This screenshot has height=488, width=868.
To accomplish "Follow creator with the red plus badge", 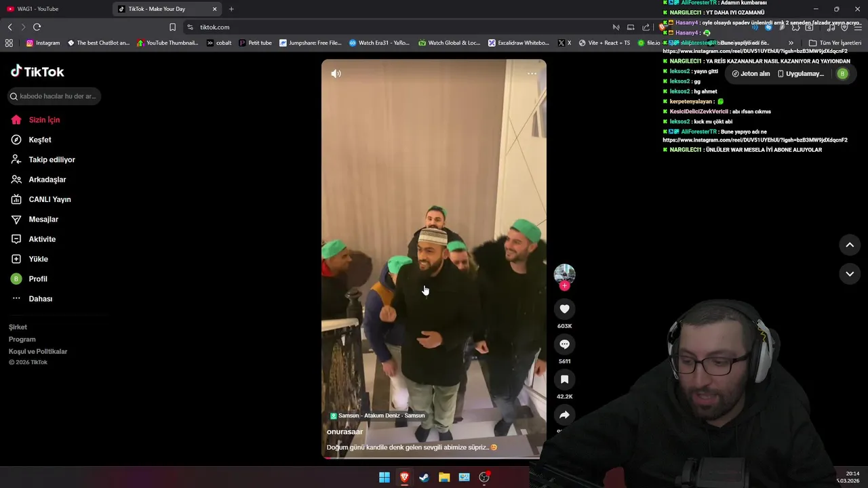I will (x=564, y=286).
